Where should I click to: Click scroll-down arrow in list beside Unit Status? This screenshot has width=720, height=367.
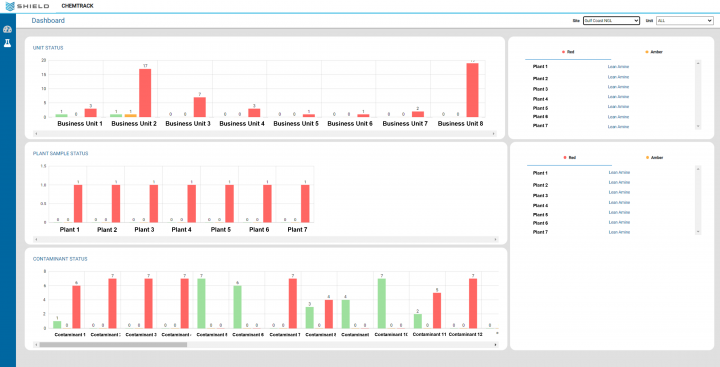click(x=698, y=126)
